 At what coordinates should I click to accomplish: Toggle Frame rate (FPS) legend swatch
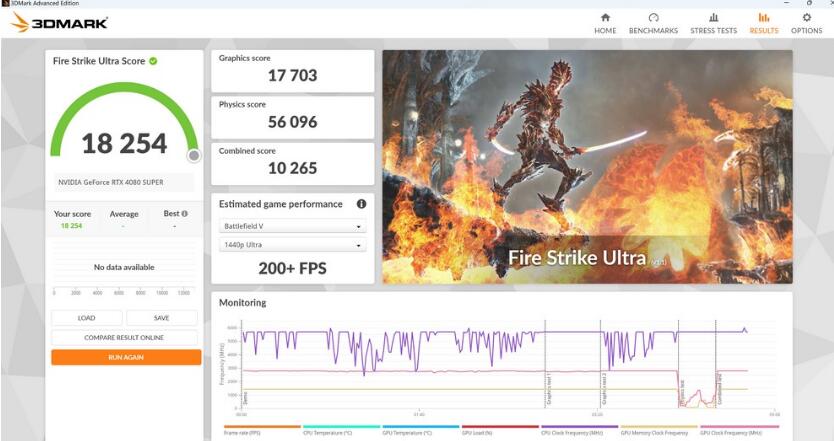click(262, 427)
